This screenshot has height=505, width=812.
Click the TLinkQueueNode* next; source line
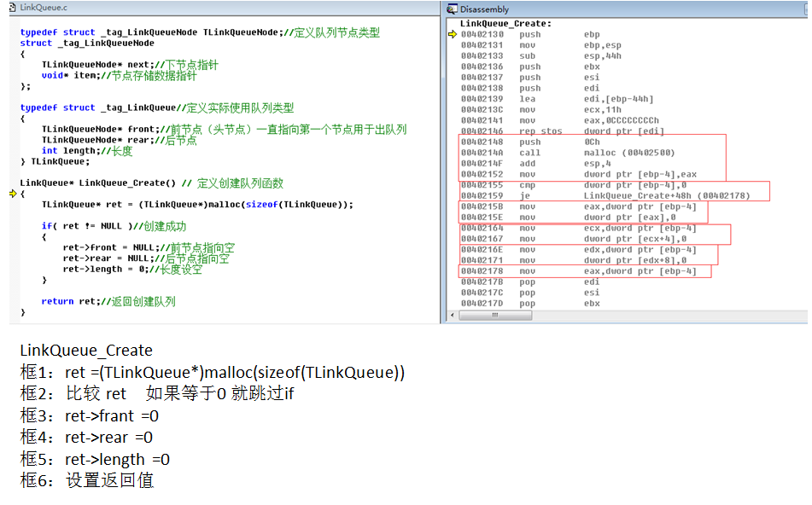tap(130, 65)
